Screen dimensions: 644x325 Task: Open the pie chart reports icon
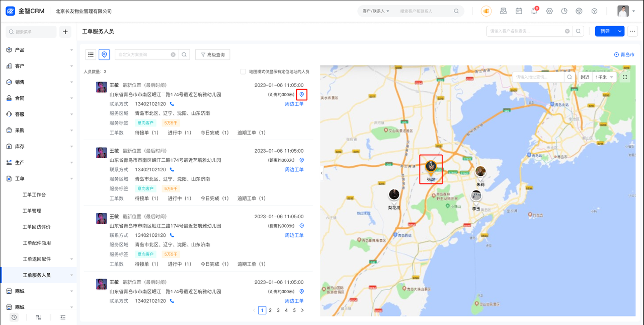(x=565, y=11)
